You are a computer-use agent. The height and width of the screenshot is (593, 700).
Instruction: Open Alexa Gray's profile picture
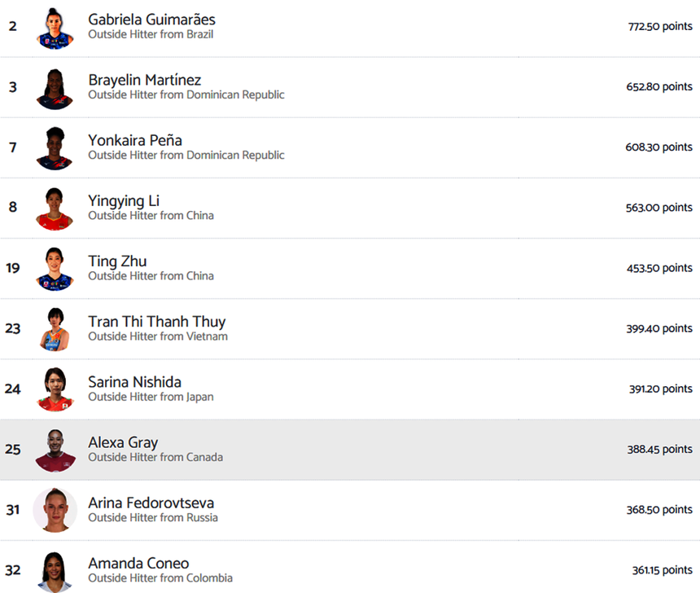[x=55, y=450]
